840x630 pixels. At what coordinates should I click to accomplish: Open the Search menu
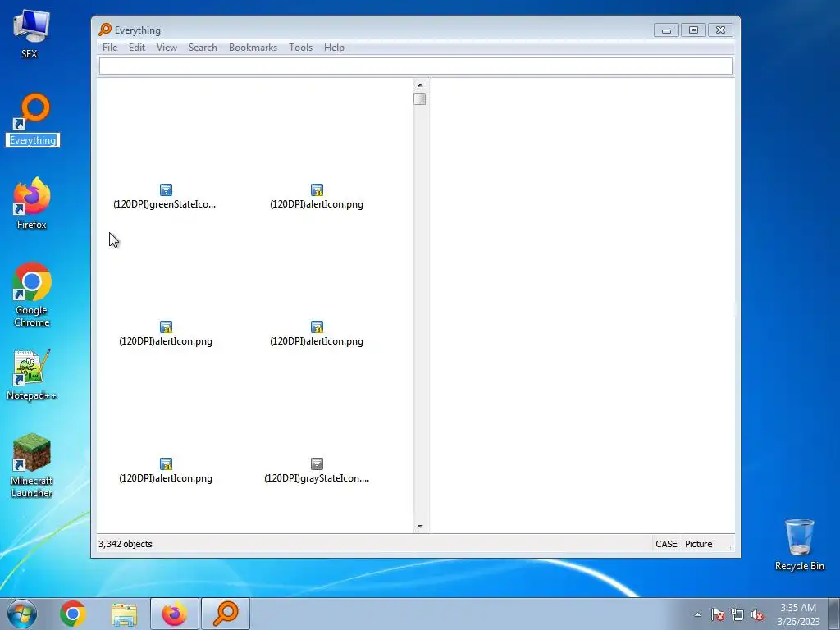point(203,47)
